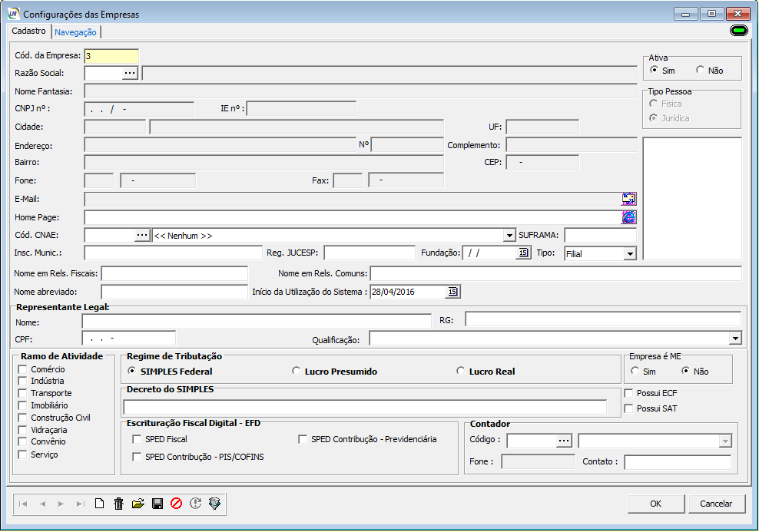Tick the Construção Civil checkbox

coord(22,418)
